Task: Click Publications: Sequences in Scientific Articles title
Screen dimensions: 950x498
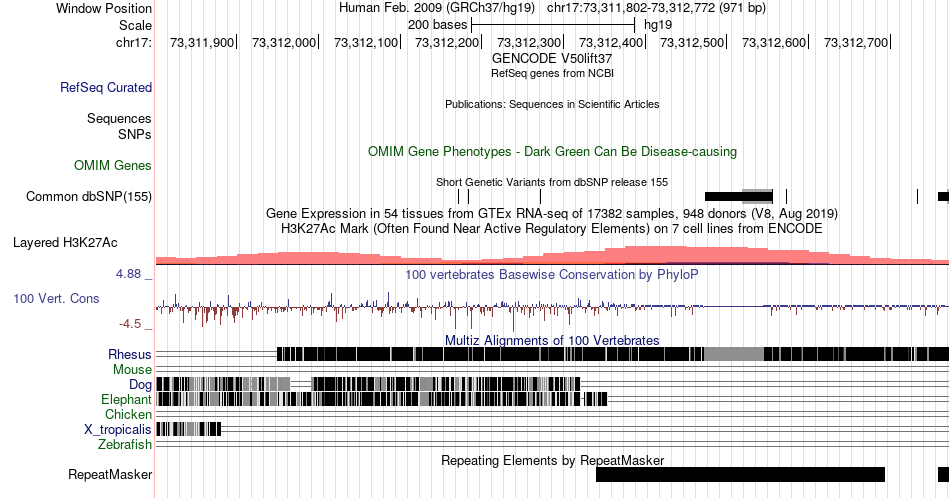Action: point(552,104)
